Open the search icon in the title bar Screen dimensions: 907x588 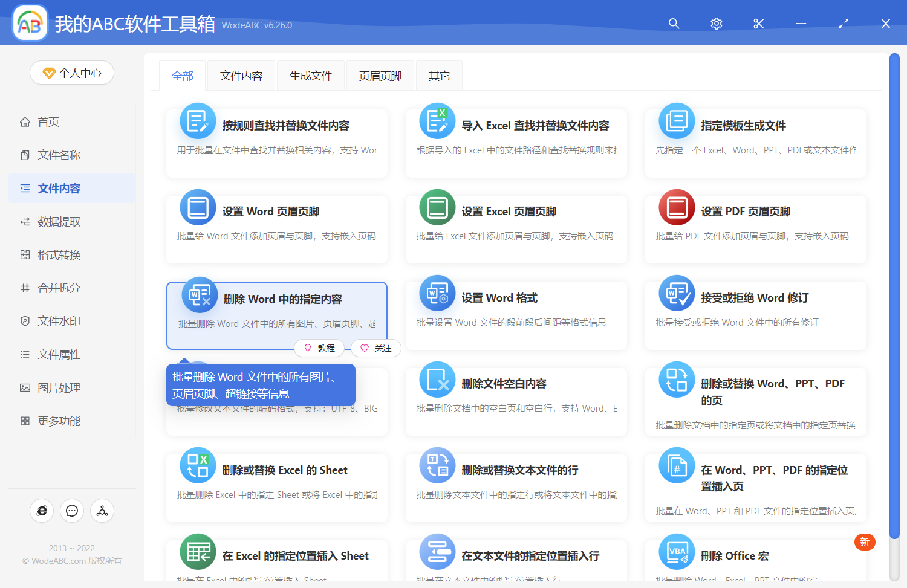(674, 24)
